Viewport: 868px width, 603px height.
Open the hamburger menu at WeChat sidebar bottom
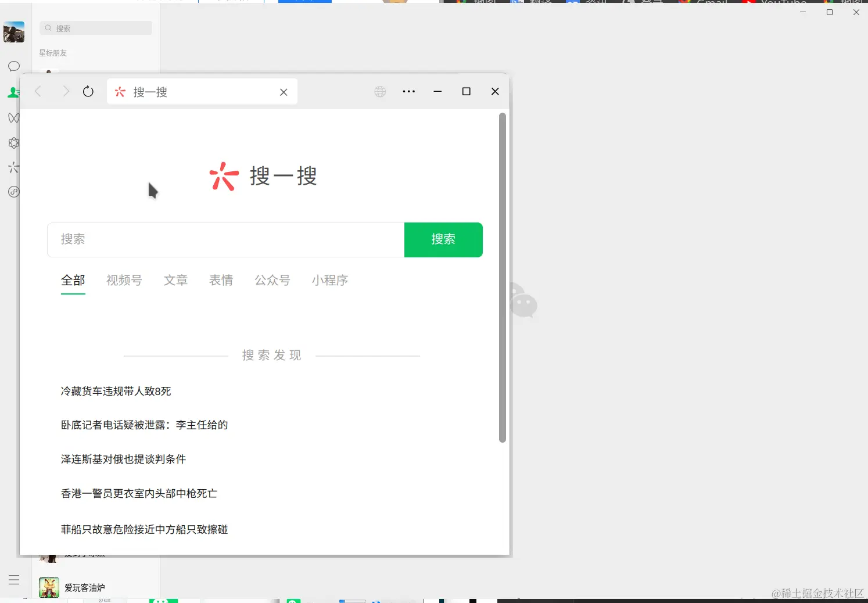pos(14,580)
